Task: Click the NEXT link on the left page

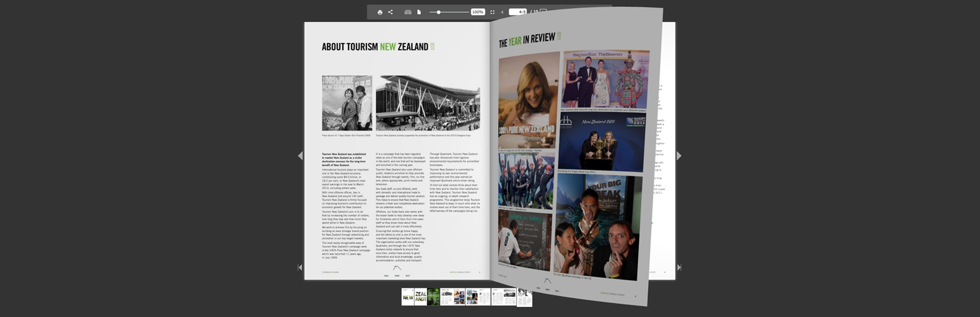Action: coord(407,276)
